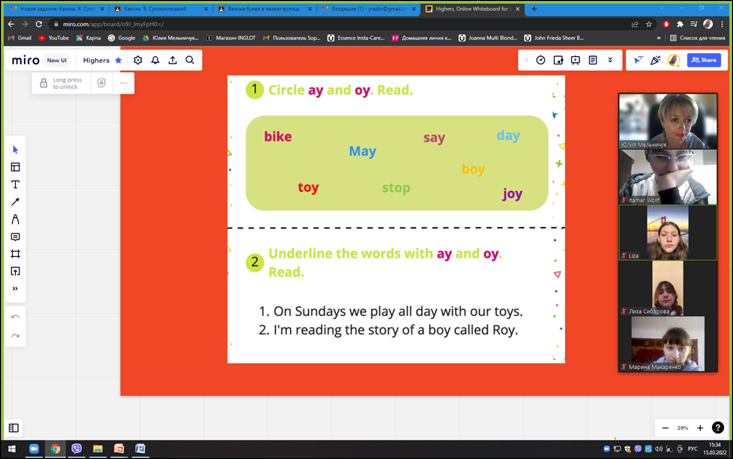
Task: Click Liza's video thumbnail
Action: [667, 232]
